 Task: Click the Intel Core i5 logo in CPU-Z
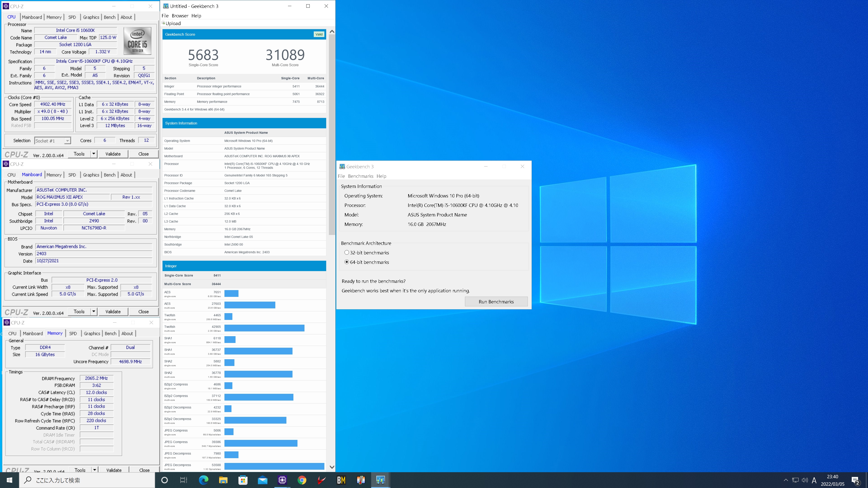pyautogui.click(x=137, y=41)
